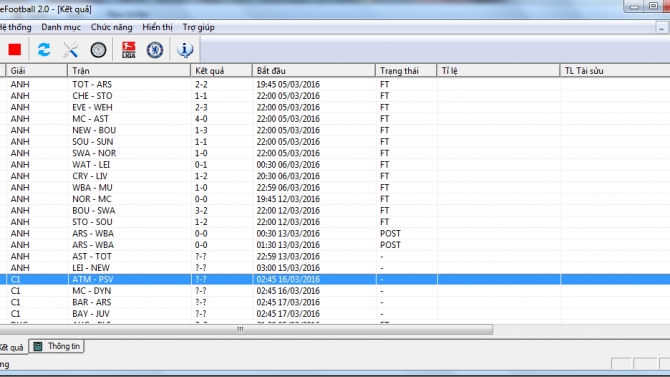670x377 pixels.
Task: Select the BOU - SWA match row
Action: 335,210
